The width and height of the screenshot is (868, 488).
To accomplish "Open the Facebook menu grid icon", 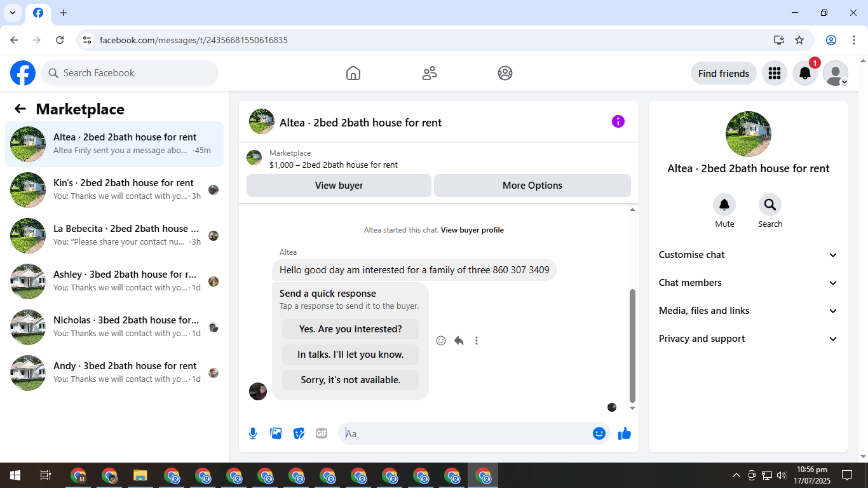I will point(774,73).
